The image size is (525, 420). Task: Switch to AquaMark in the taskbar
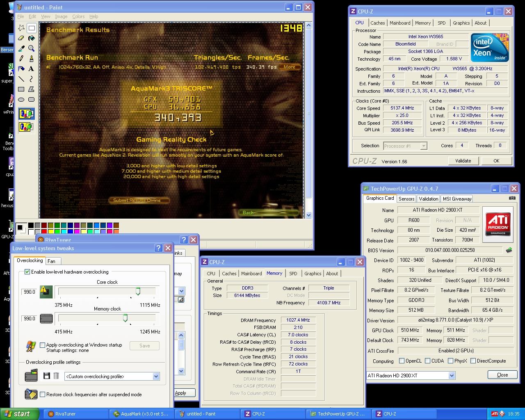(142, 414)
